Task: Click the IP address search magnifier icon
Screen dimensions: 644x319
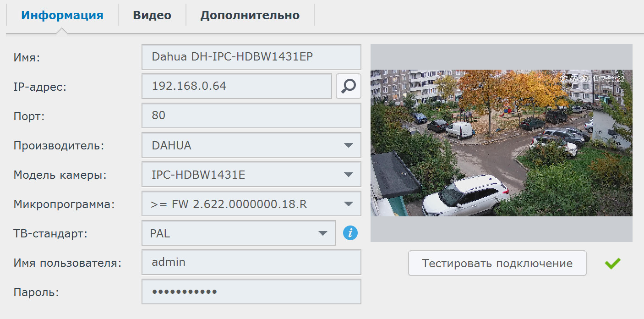Action: [348, 86]
